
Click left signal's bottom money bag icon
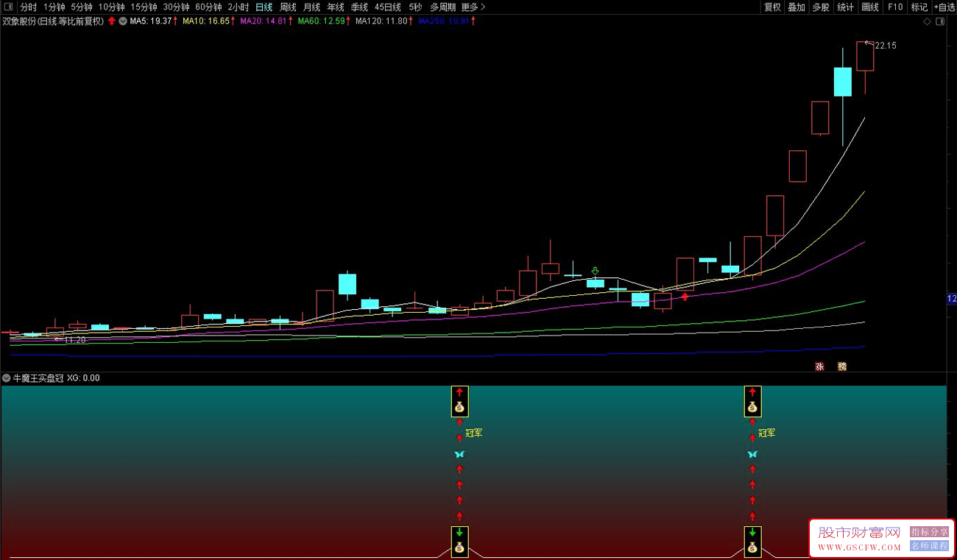tap(459, 547)
